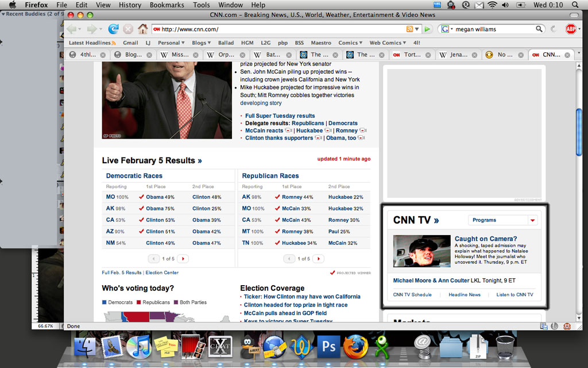Click the Wi-Fi status icon in the menu bar
588x368 pixels.
point(492,5)
